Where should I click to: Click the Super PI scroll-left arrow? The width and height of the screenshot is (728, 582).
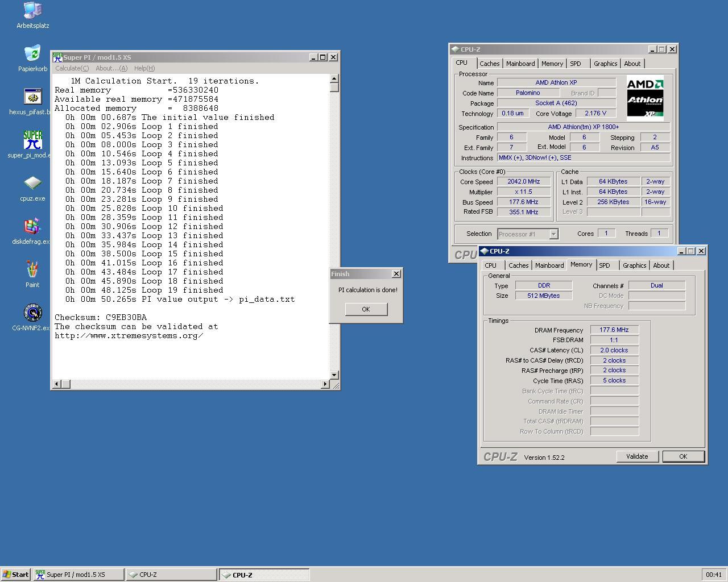56,384
